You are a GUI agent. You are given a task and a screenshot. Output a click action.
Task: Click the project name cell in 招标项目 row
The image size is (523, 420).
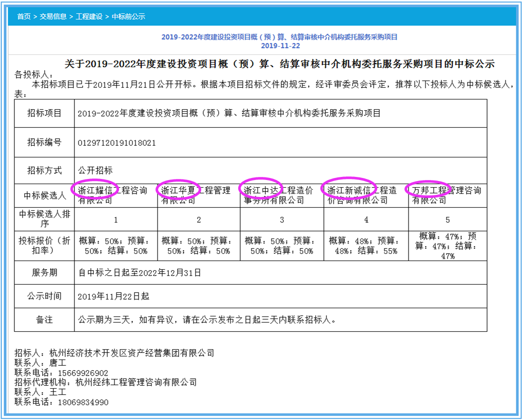tap(281, 113)
